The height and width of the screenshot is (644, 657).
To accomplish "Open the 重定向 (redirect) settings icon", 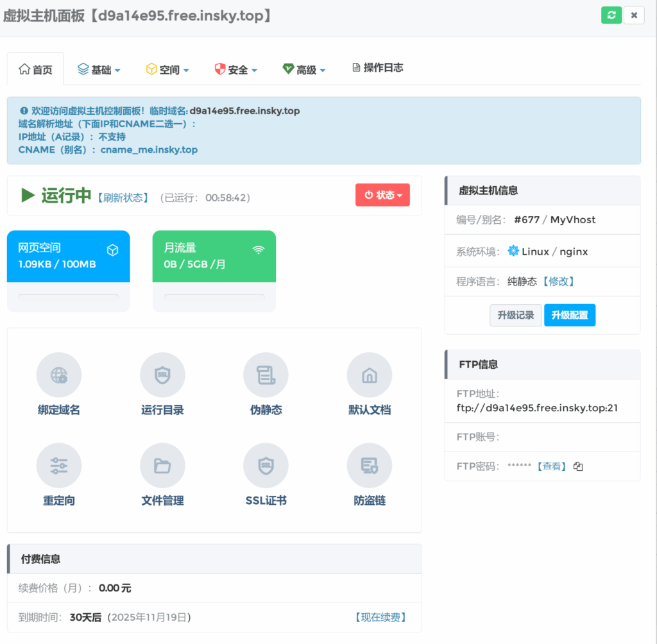I will tap(59, 465).
